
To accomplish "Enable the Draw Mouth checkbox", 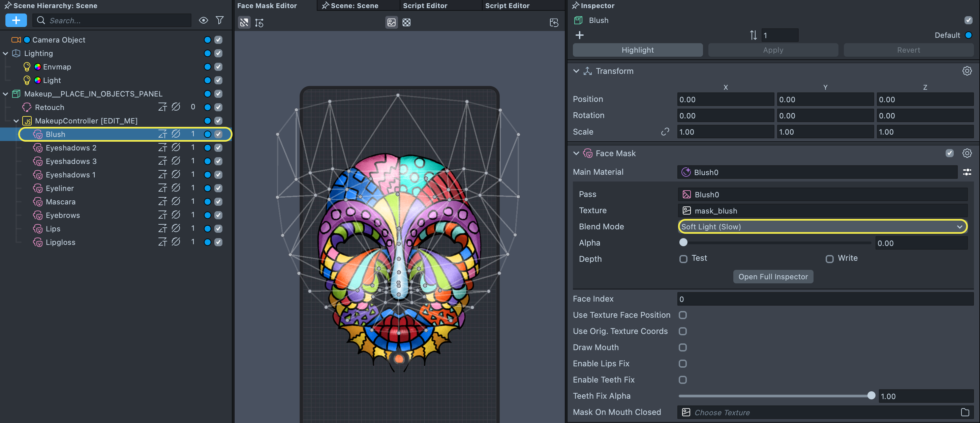I will pyautogui.click(x=683, y=347).
